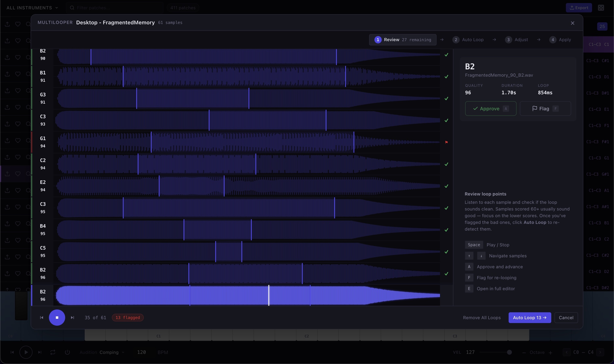Stop playback with the stop button

coord(57,317)
